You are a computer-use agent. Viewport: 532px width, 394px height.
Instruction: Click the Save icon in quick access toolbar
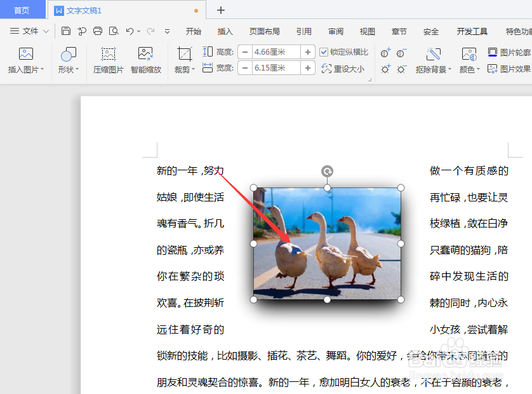point(66,30)
